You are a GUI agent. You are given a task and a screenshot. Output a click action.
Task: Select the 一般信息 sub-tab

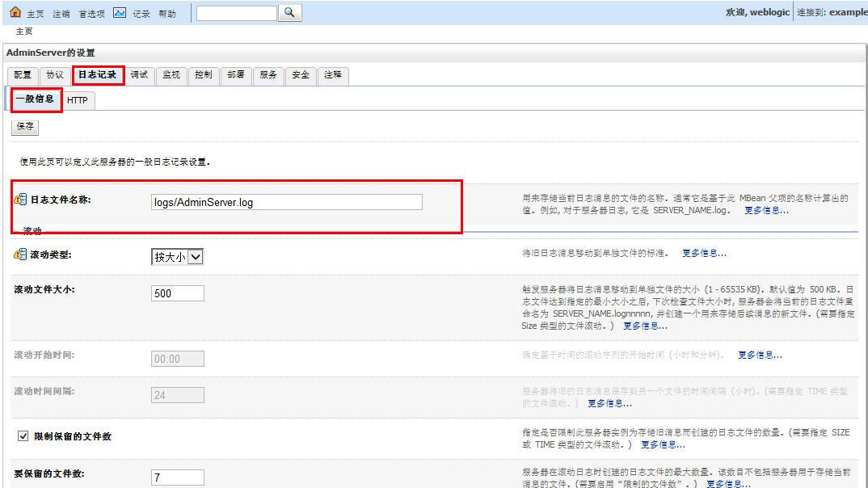pos(35,99)
